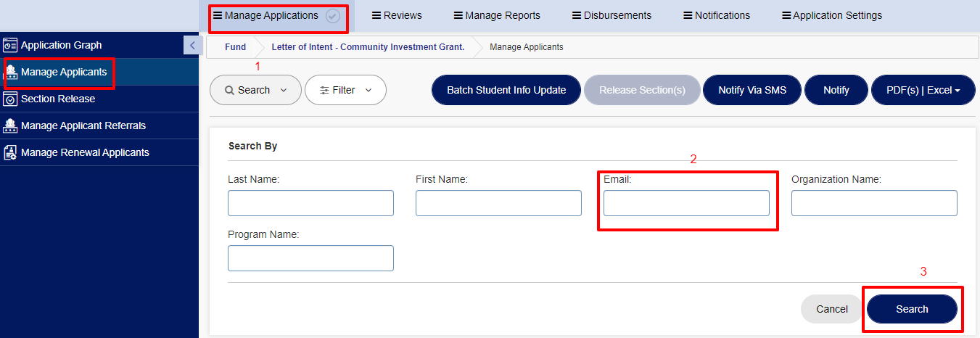
Task: Click the Release Section(s) button
Action: point(642,90)
